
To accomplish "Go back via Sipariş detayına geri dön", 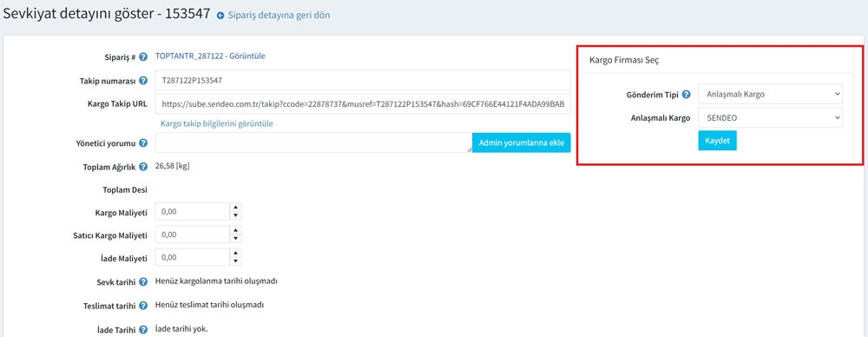I will [274, 16].
